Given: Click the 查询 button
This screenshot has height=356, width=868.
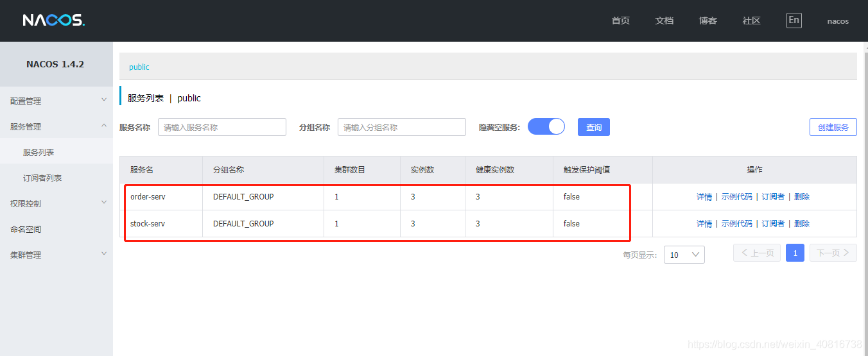Looking at the screenshot, I should (594, 127).
